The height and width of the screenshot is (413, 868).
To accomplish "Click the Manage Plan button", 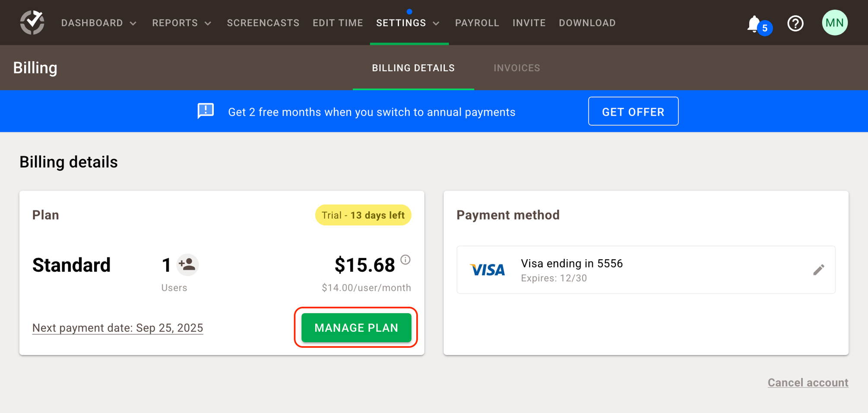I will (356, 327).
